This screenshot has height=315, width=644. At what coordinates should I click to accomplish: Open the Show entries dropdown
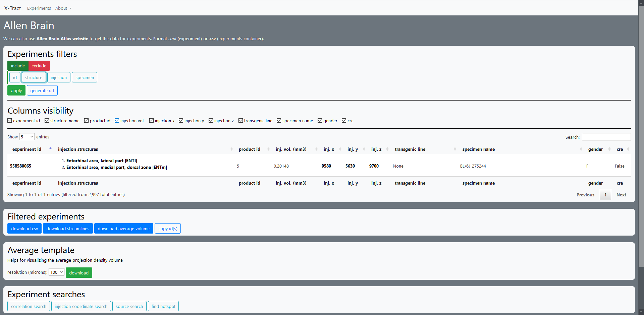(27, 137)
